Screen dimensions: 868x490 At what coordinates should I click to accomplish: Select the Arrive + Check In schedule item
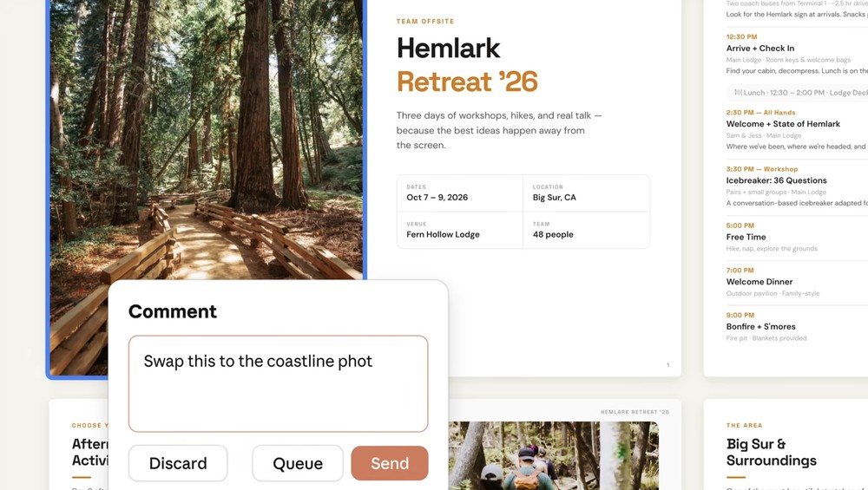coord(760,49)
